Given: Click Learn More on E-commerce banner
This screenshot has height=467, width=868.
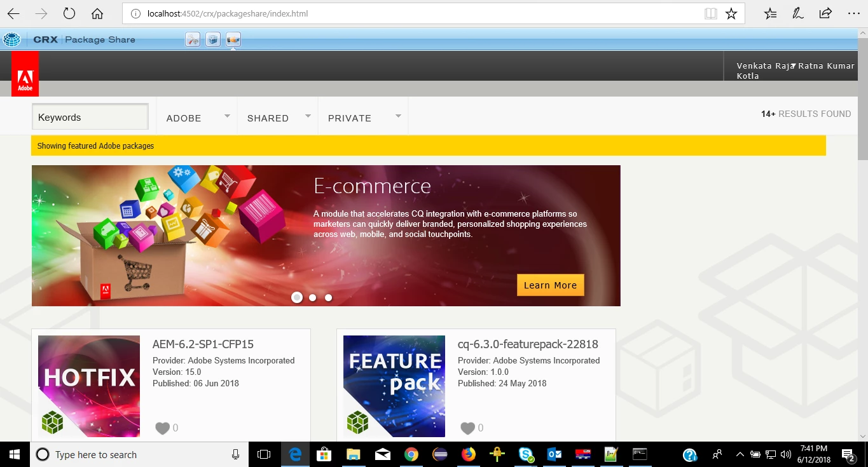Looking at the screenshot, I should pos(550,285).
